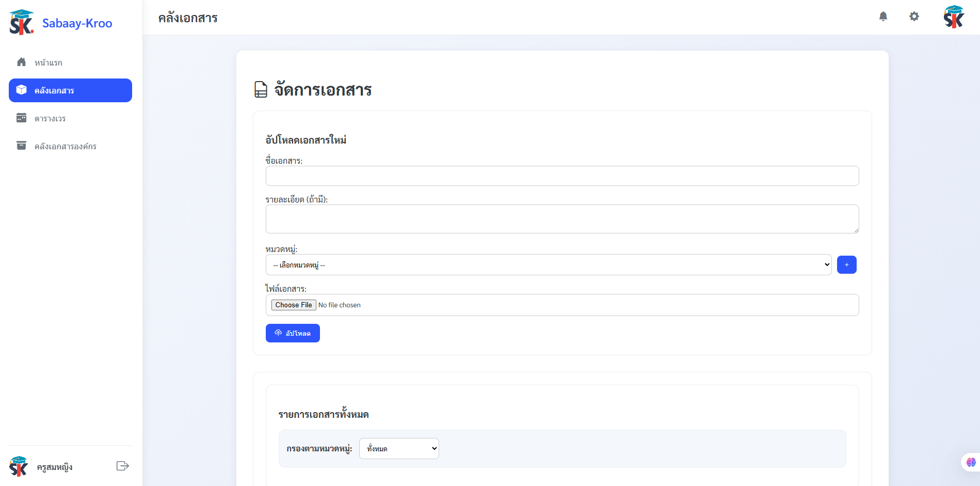Click the อัปโหลด upload button
This screenshot has width=980, height=486.
click(292, 333)
